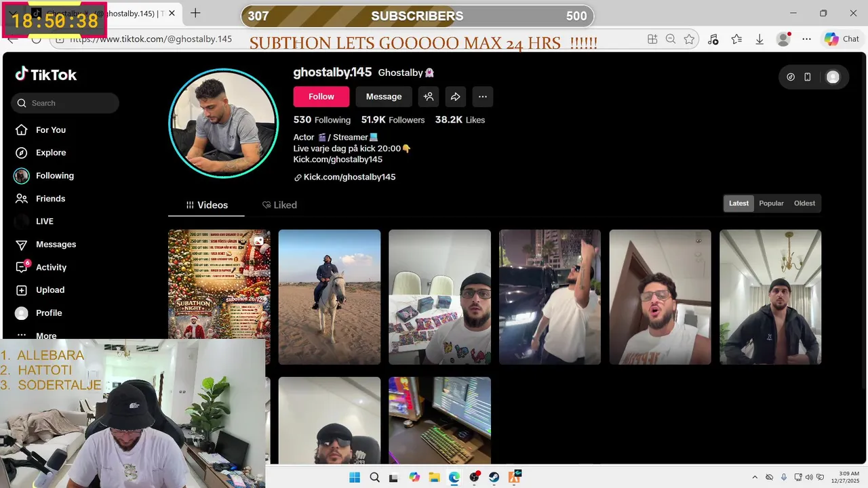
Task: Open the volume control in tray
Action: pos(810,477)
